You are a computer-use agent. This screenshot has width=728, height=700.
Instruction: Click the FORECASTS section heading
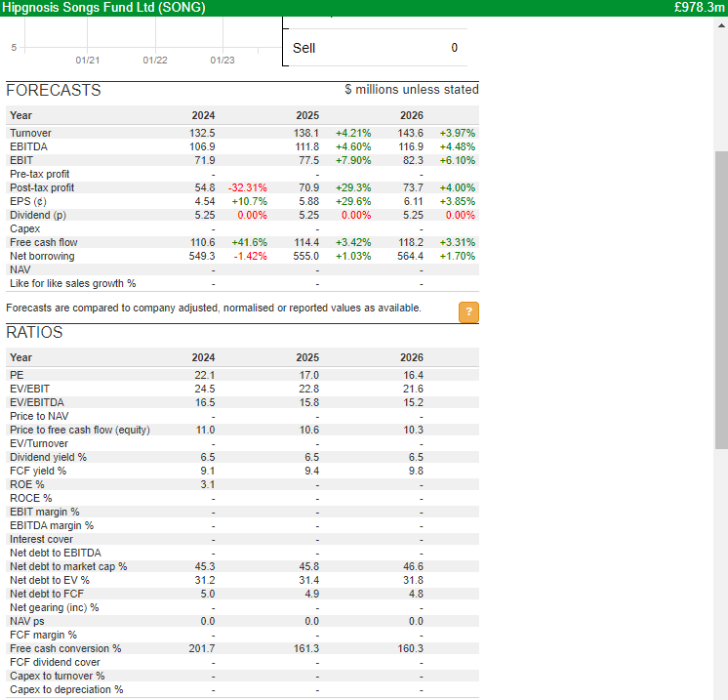point(54,90)
